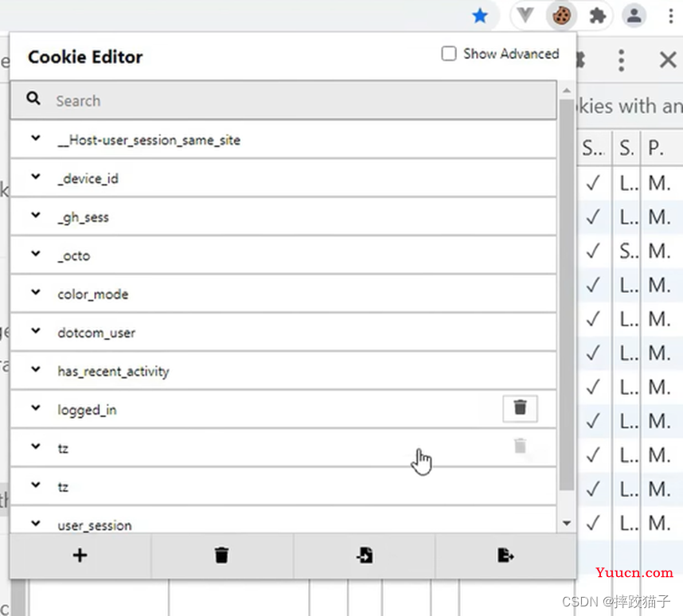Click the search magnifier icon in Cookie Editor
Viewport: 683px width, 616px height.
(x=33, y=98)
